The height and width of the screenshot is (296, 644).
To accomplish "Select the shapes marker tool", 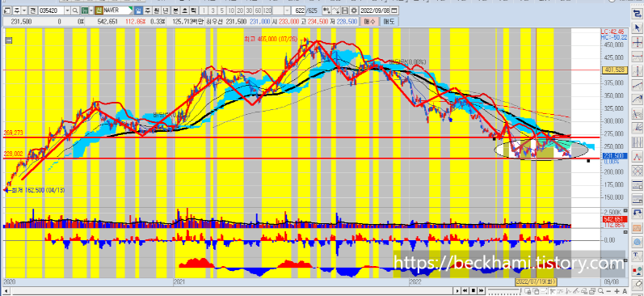I will point(637,270).
